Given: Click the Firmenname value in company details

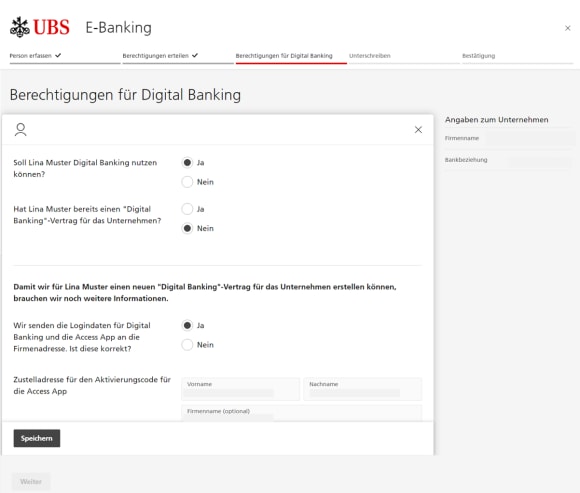Looking at the screenshot, I should pyautogui.click(x=530, y=138).
